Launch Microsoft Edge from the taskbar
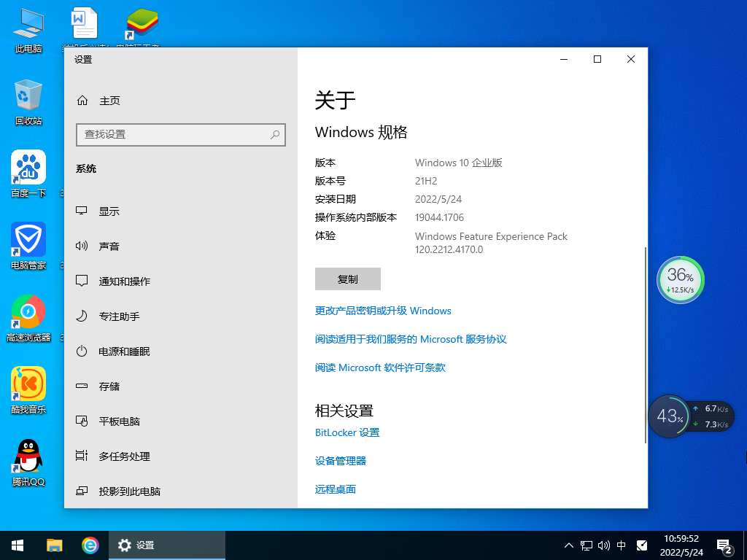Image resolution: width=747 pixels, height=560 pixels. [90, 545]
